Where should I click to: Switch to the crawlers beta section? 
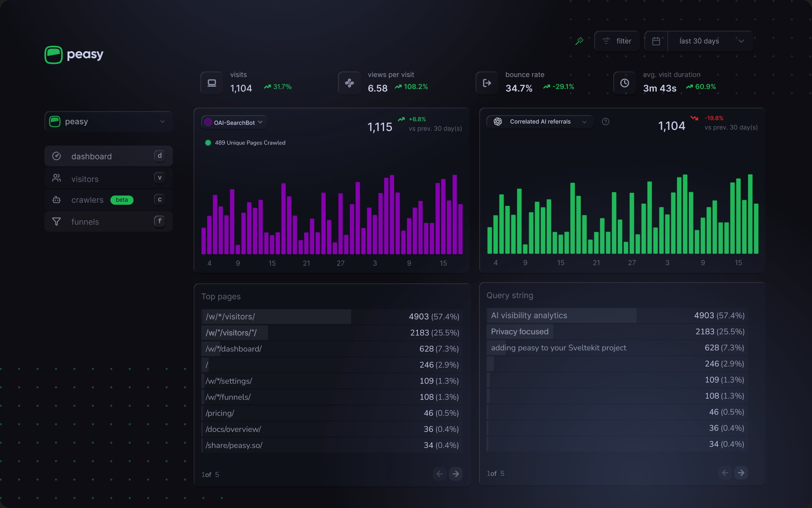pos(88,199)
